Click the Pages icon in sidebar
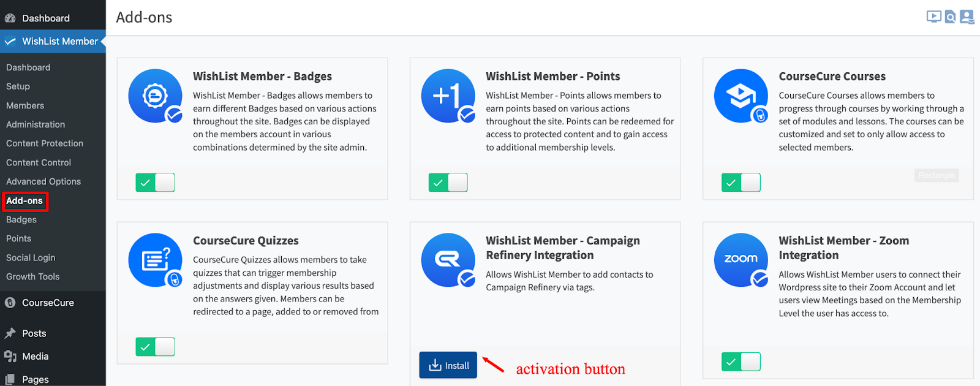980x386 pixels. click(10, 379)
